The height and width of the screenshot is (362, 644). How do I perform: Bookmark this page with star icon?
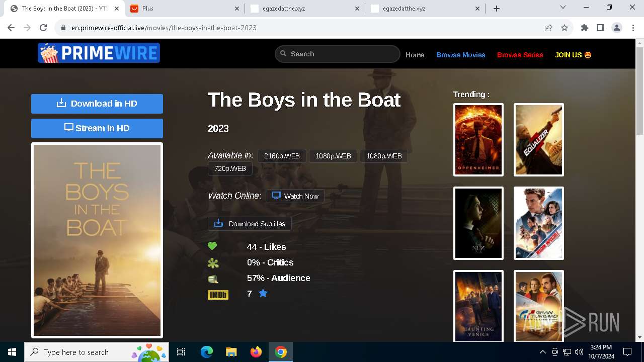pyautogui.click(x=565, y=28)
